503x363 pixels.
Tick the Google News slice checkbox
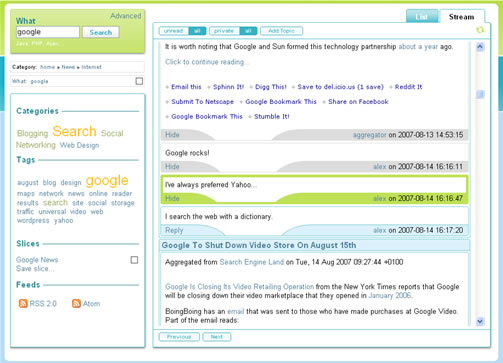[134, 260]
